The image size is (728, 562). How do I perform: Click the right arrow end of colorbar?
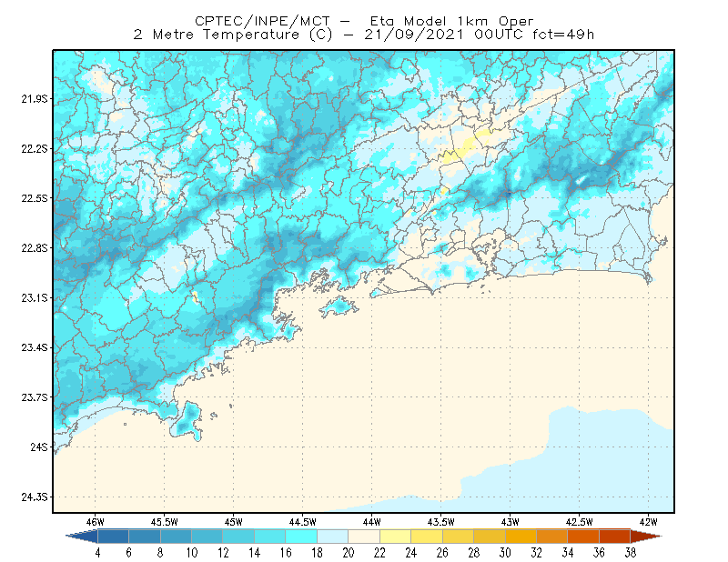tap(646, 537)
